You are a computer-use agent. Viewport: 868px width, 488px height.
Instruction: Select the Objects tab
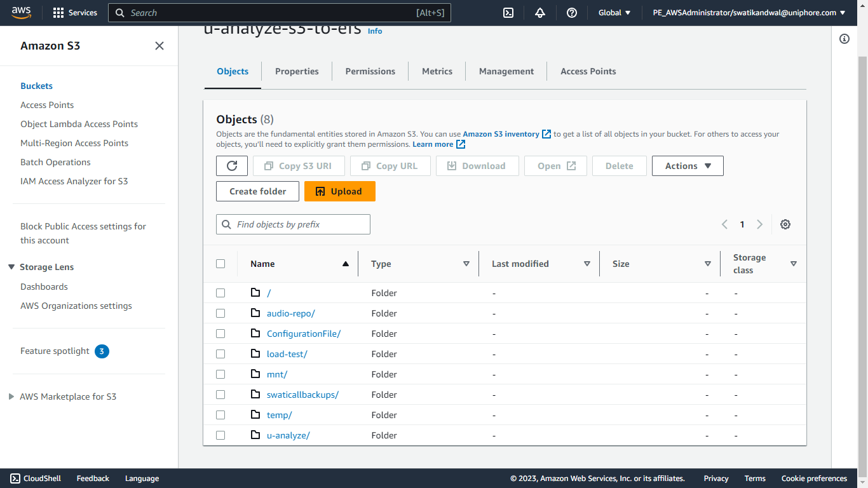tap(233, 71)
